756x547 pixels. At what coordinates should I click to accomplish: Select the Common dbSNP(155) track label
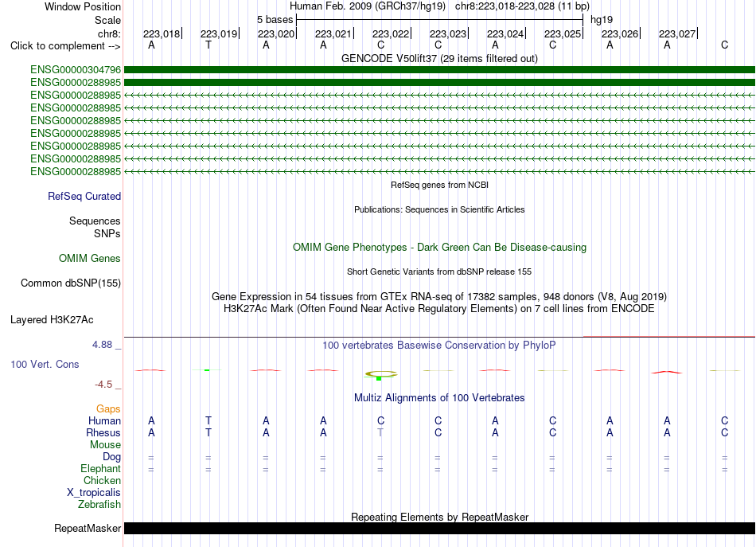[70, 283]
